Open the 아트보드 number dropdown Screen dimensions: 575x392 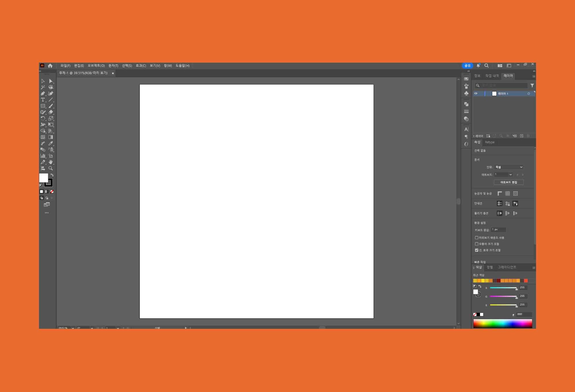click(510, 174)
